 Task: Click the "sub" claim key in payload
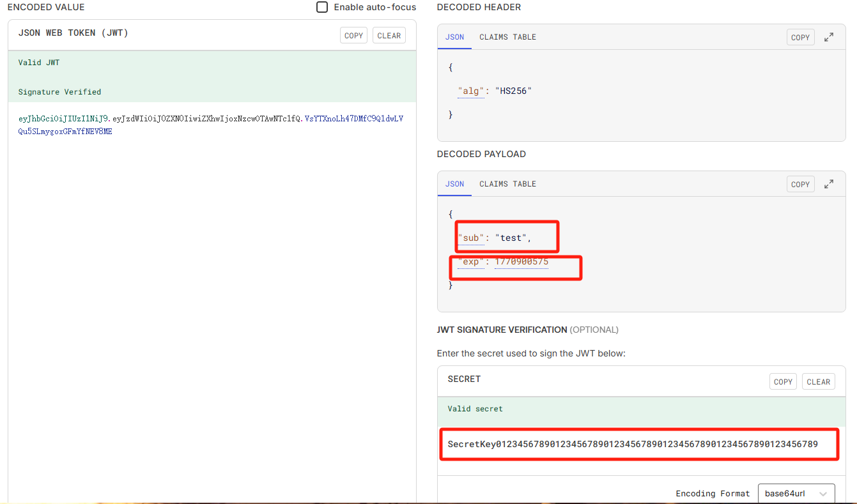pyautogui.click(x=471, y=238)
